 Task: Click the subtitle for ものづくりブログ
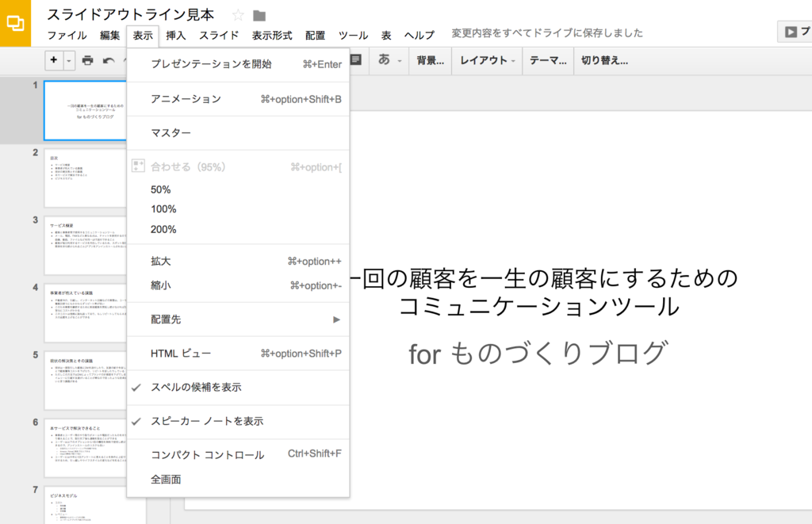[x=538, y=354]
